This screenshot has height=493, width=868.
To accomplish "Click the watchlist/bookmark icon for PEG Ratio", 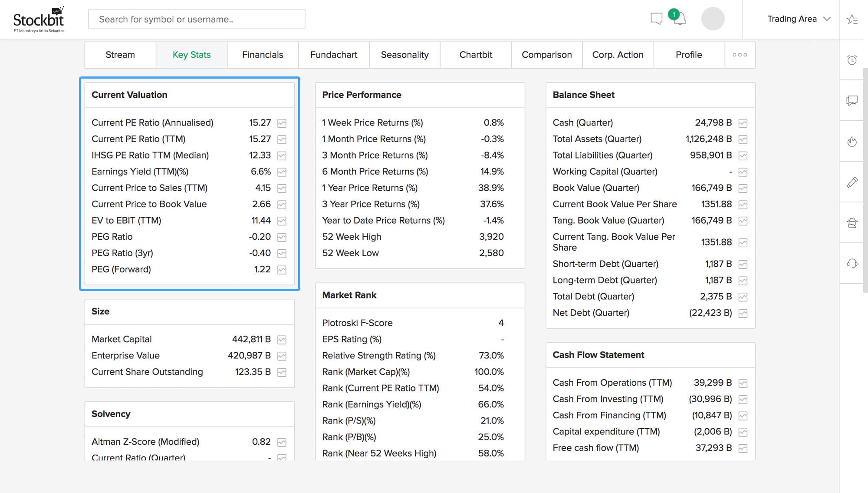I will [282, 237].
